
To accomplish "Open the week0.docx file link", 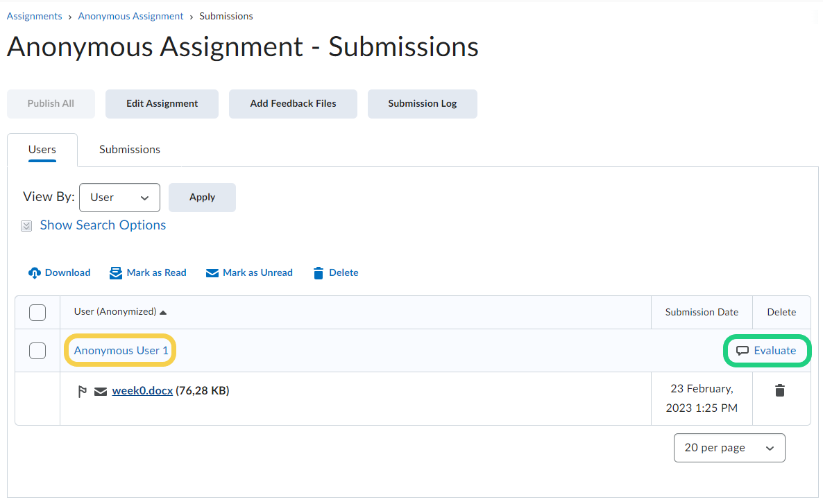I will (x=142, y=391).
